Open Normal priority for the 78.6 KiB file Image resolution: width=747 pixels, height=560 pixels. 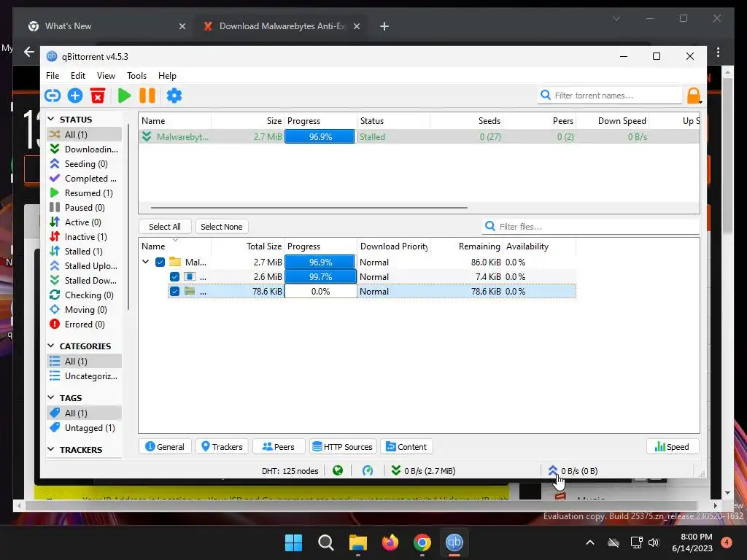[x=393, y=292]
